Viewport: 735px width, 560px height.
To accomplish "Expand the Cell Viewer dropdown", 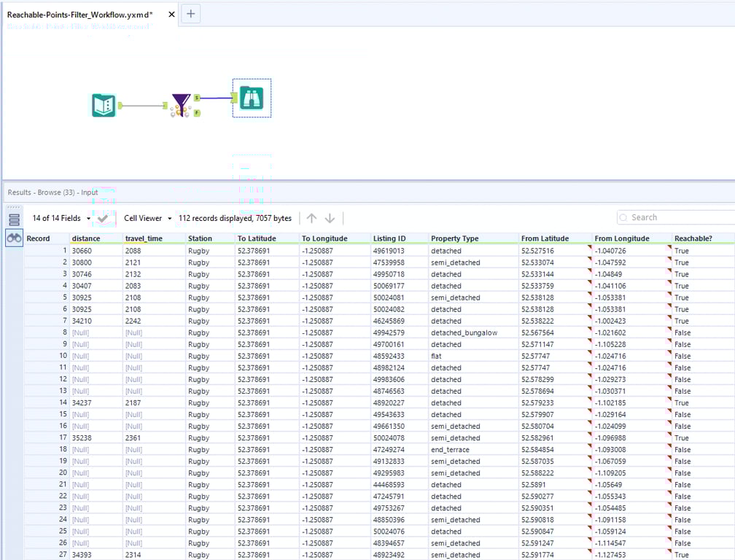I will point(147,218).
